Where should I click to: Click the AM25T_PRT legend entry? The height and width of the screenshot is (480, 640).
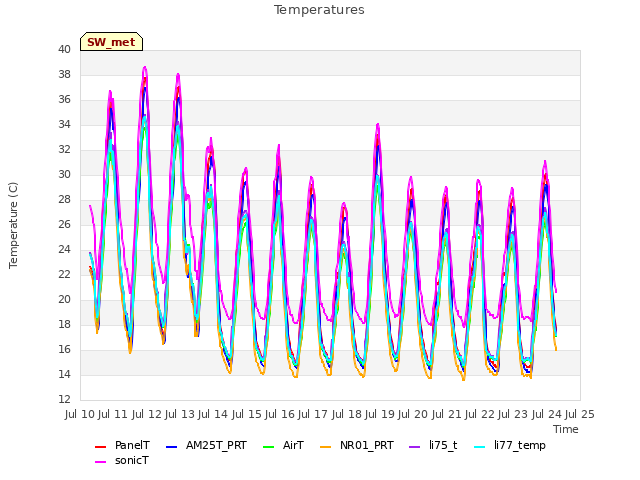coord(206,445)
